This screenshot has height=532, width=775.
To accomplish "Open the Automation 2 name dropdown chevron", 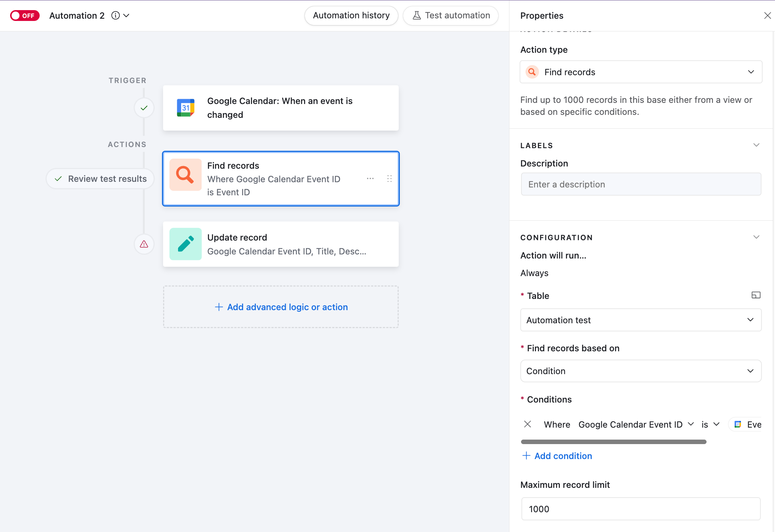I will tap(126, 15).
